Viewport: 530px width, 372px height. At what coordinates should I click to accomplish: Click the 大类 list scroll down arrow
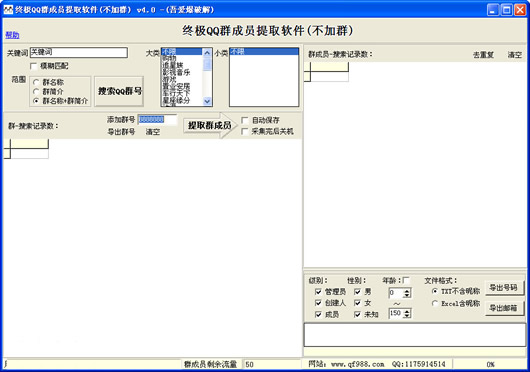tap(207, 101)
